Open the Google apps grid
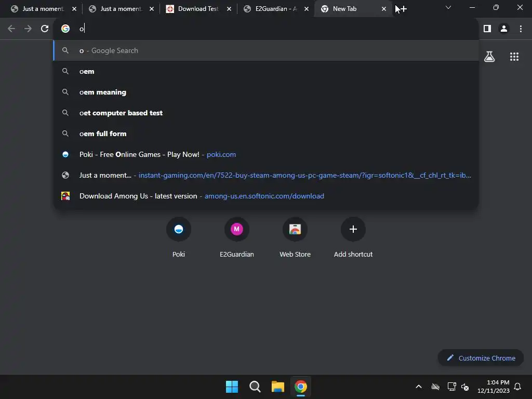The image size is (532, 399). [514, 57]
